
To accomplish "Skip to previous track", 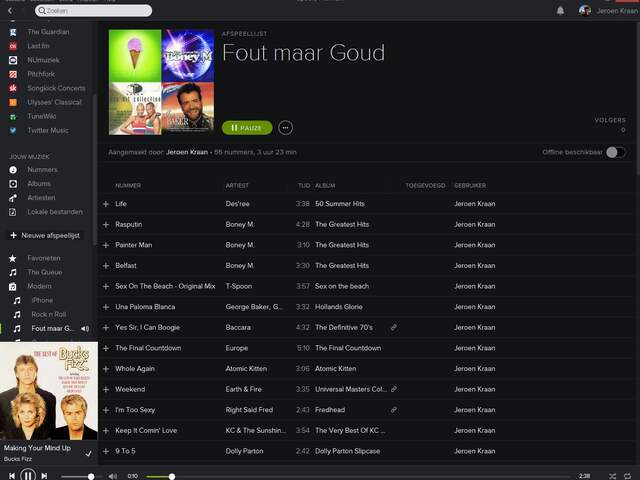I will 12,476.
